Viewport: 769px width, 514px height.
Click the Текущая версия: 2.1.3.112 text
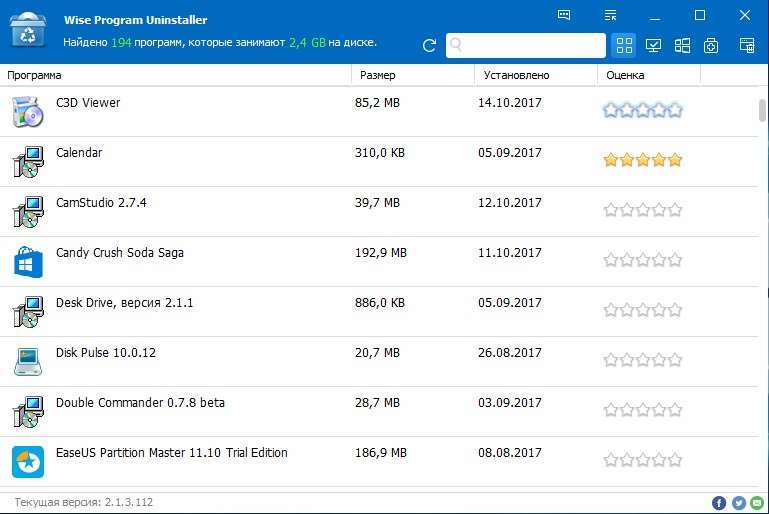84,502
